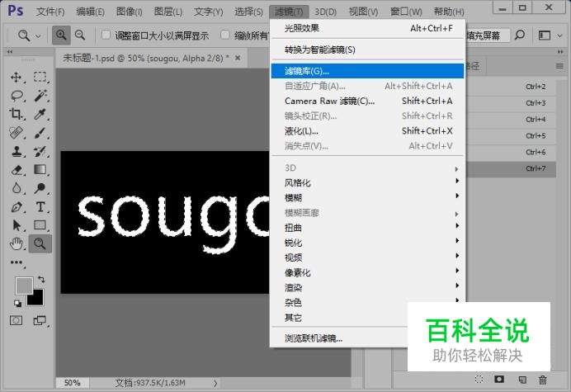Select the Rectangular Marquee tool
The width and height of the screenshot is (571, 392).
(x=40, y=78)
